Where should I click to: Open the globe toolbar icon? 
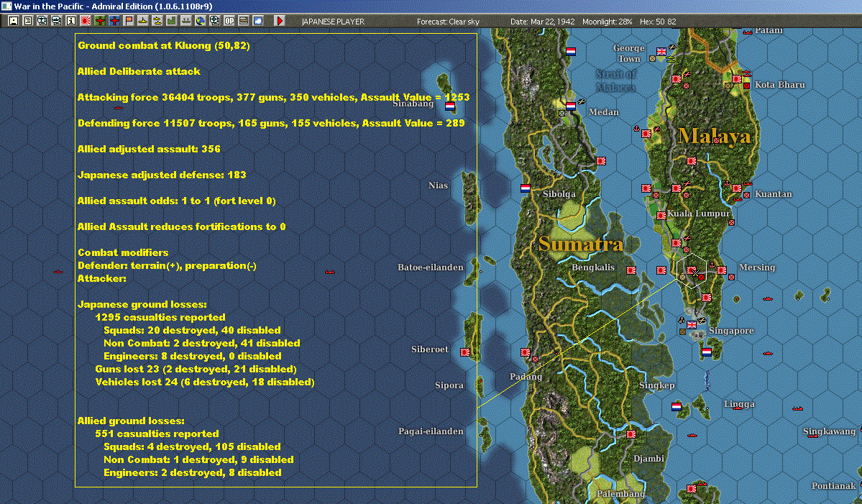pos(200,21)
